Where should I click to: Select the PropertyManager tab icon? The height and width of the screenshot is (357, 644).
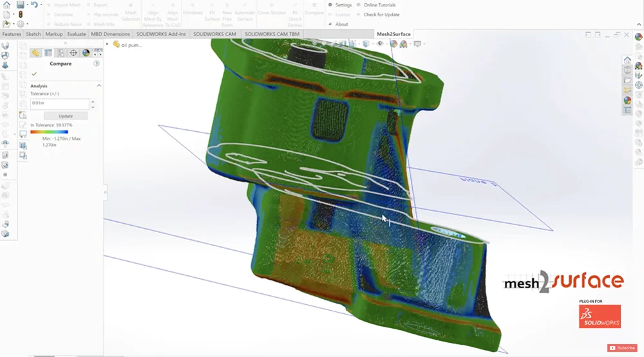(x=48, y=53)
